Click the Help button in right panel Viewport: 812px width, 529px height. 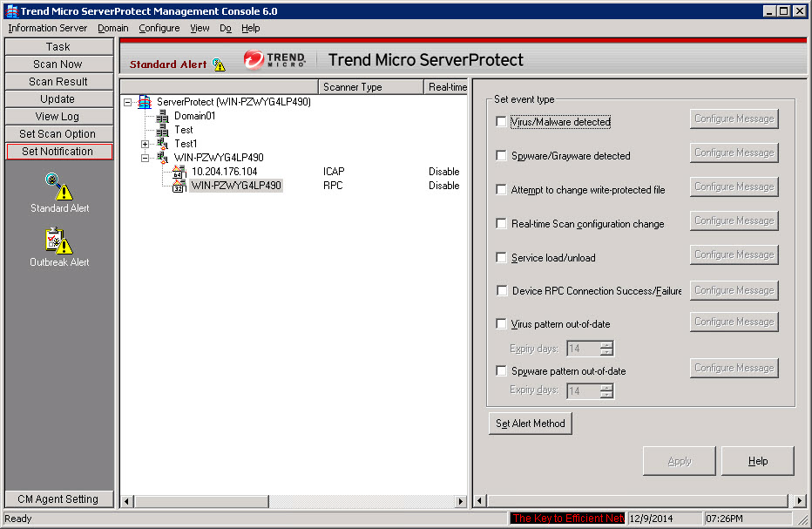758,461
